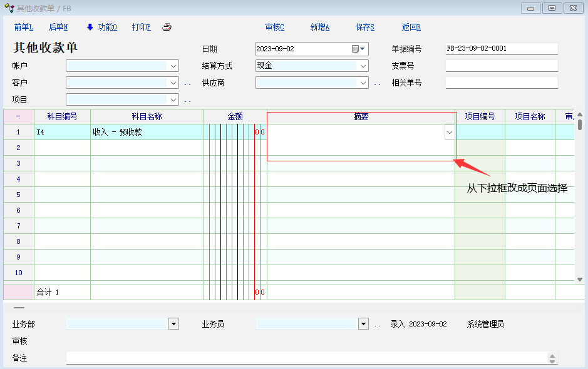Click the 支票号 input field

tap(501, 66)
